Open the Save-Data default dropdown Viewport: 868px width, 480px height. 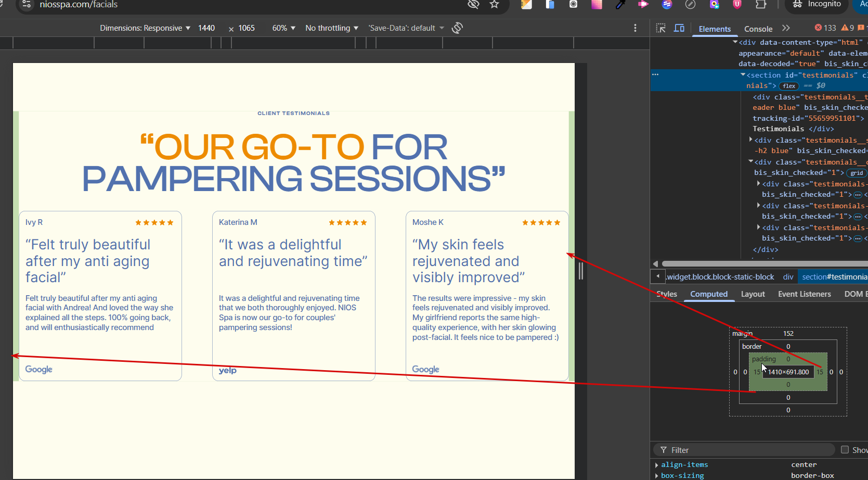[406, 28]
